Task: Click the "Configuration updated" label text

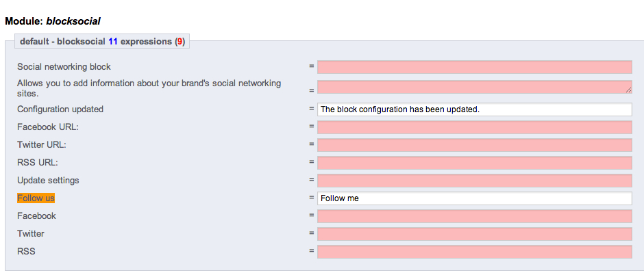Action: tap(60, 109)
